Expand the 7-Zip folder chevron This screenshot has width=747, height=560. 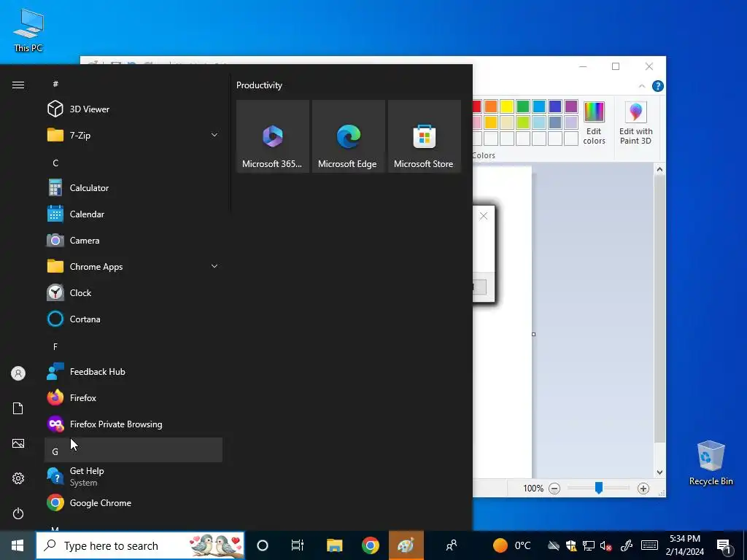coord(214,135)
